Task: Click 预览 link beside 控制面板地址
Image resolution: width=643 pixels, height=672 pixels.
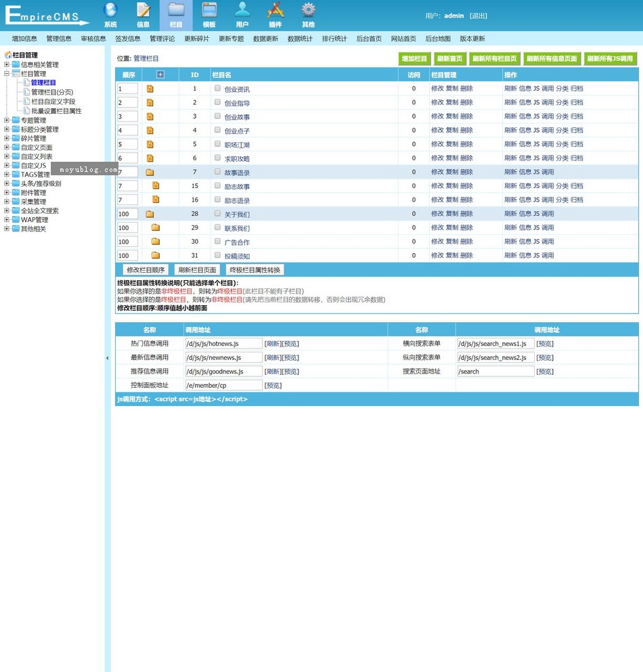Action: point(273,385)
